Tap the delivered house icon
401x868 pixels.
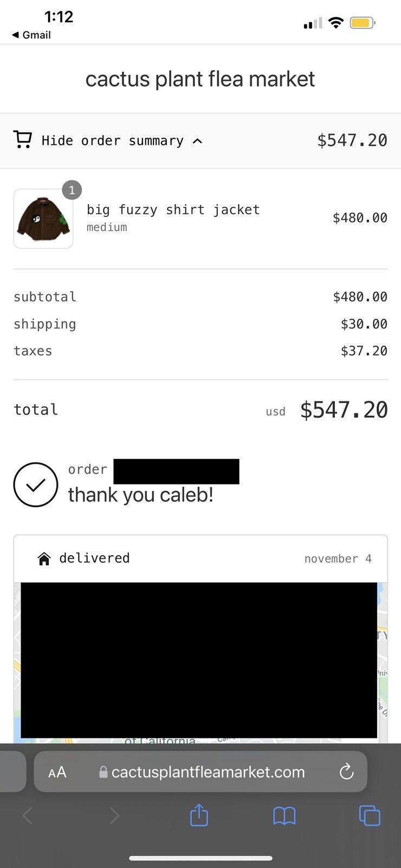44,558
